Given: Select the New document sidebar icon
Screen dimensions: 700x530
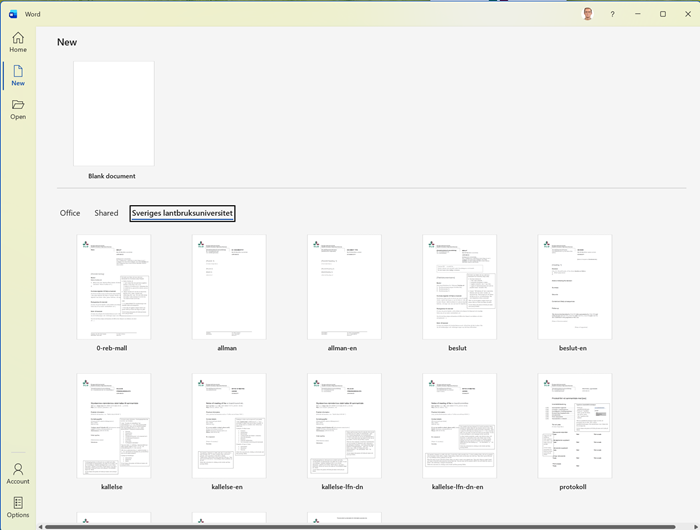Looking at the screenshot, I should [x=18, y=75].
